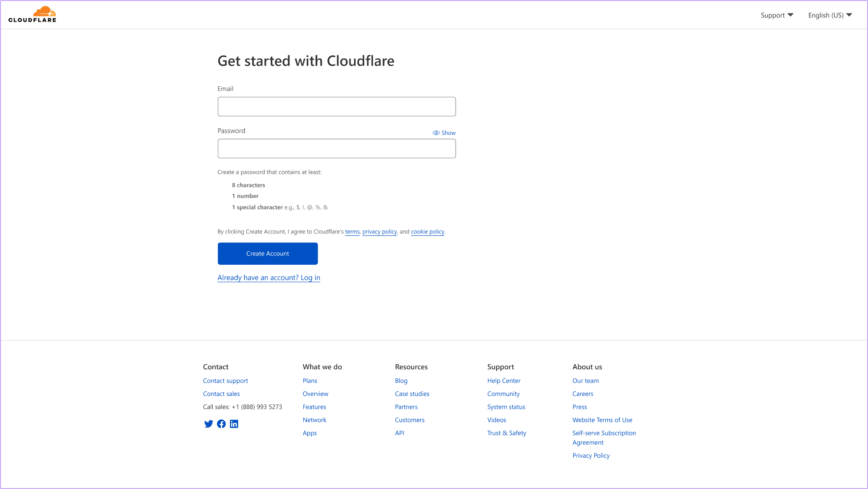868x489 pixels.
Task: Toggle Show password visibility
Action: point(444,133)
